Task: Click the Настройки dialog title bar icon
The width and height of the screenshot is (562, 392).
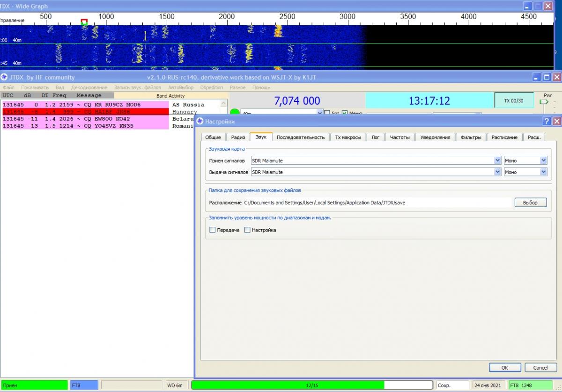Action: pos(200,121)
